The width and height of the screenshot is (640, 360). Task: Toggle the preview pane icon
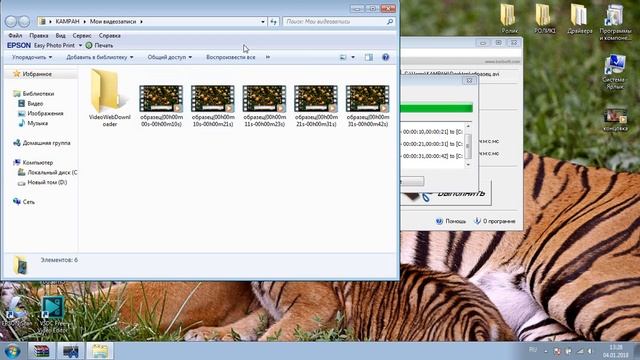[369, 57]
